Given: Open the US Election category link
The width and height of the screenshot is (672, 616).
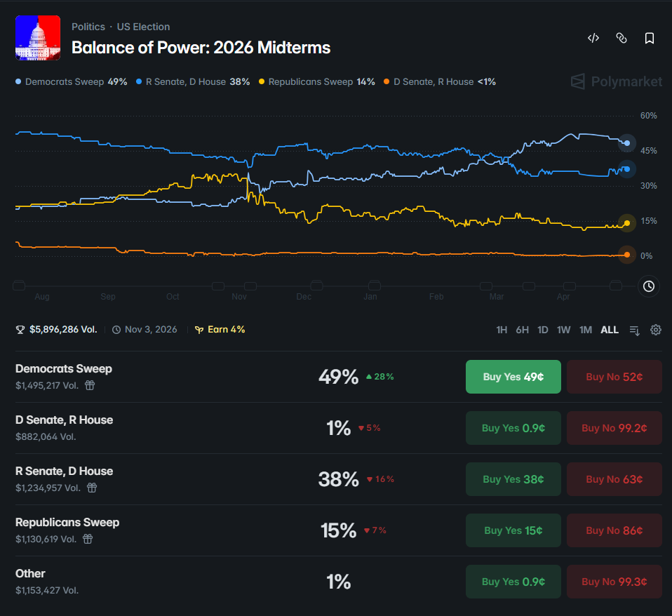Looking at the screenshot, I should [x=143, y=27].
